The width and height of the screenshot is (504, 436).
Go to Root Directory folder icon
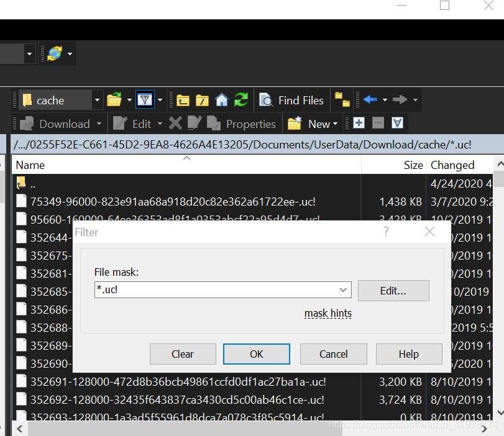[202, 100]
